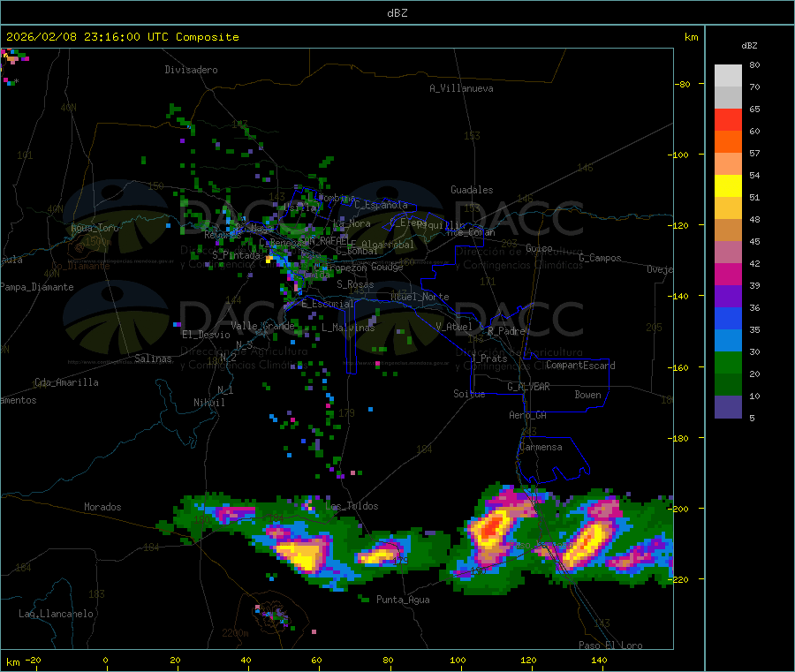Click the timestamp 2026/02/08 23:16:00 UTC Composite

pyautogui.click(x=122, y=37)
